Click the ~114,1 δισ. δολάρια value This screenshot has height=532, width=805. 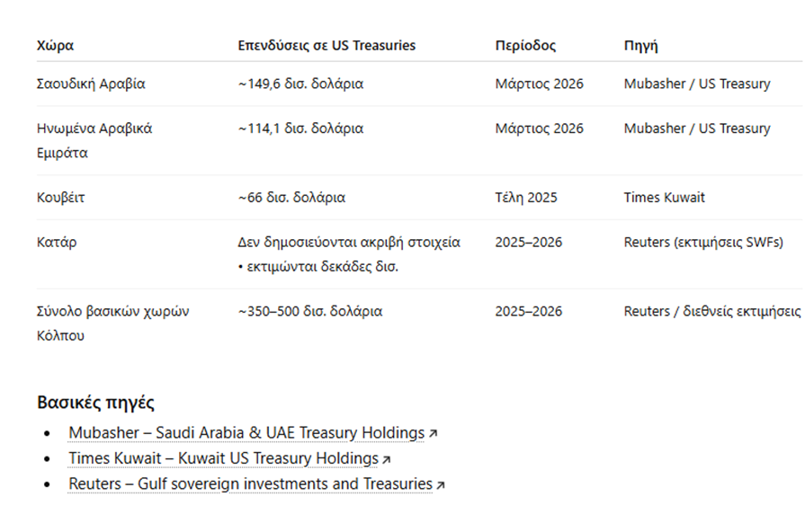pyautogui.click(x=300, y=129)
